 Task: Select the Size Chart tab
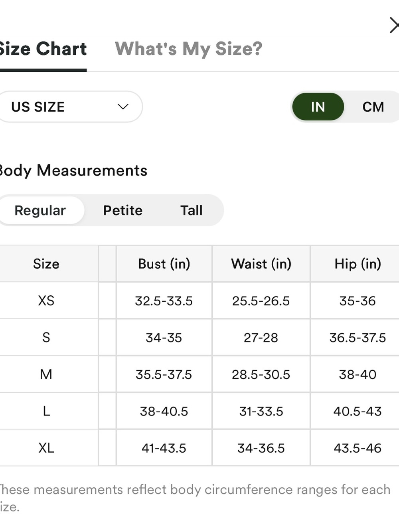coord(43,49)
